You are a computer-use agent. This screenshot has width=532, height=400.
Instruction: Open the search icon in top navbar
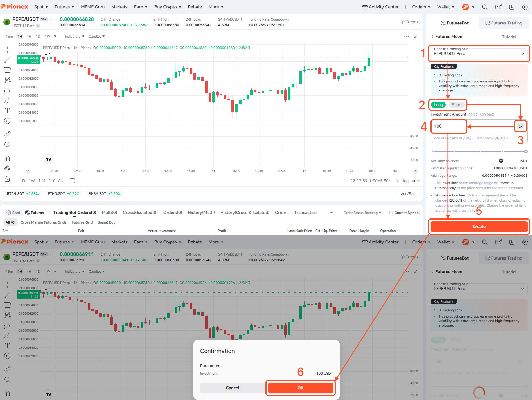484,7
